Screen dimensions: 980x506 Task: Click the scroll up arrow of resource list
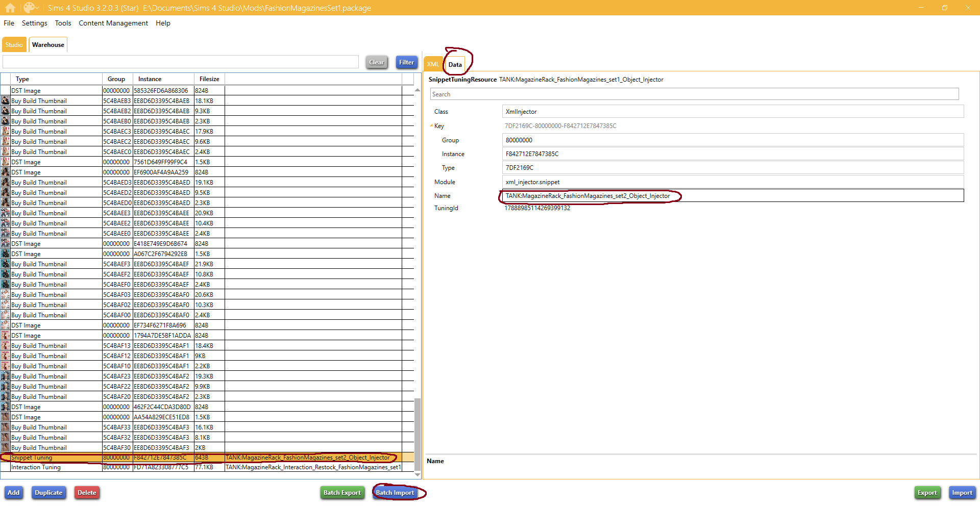pyautogui.click(x=418, y=90)
